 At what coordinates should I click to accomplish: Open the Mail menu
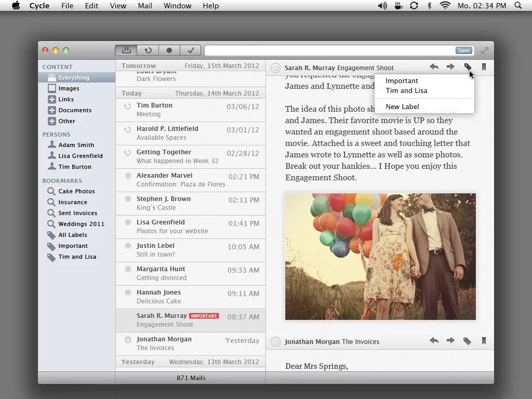click(145, 6)
